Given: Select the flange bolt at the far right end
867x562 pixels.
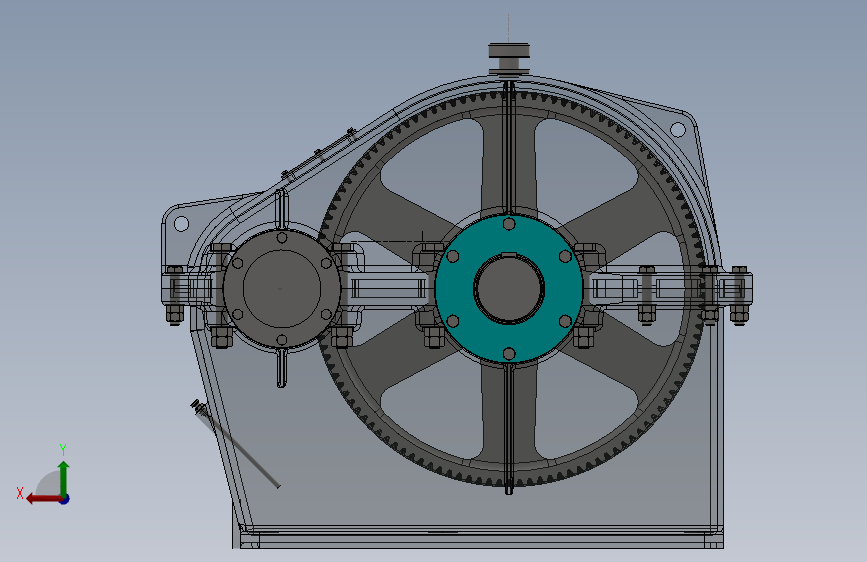Looking at the screenshot, I should 739,295.
